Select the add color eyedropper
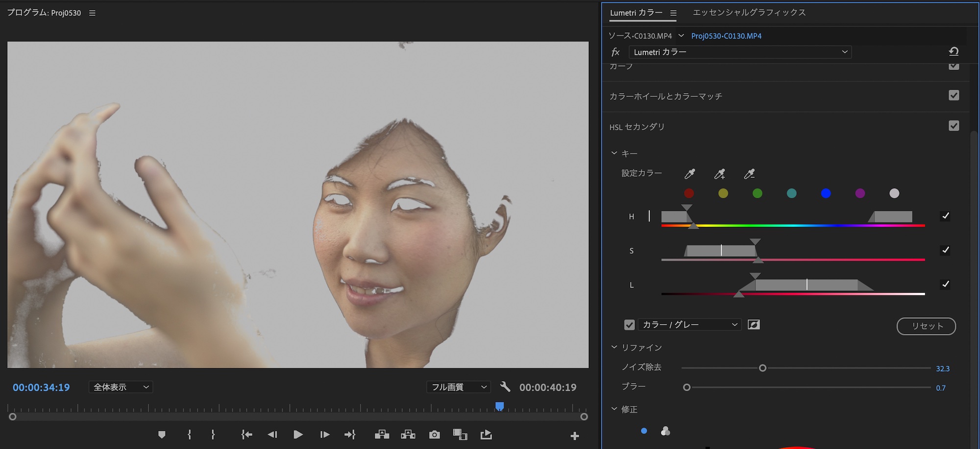 (719, 174)
